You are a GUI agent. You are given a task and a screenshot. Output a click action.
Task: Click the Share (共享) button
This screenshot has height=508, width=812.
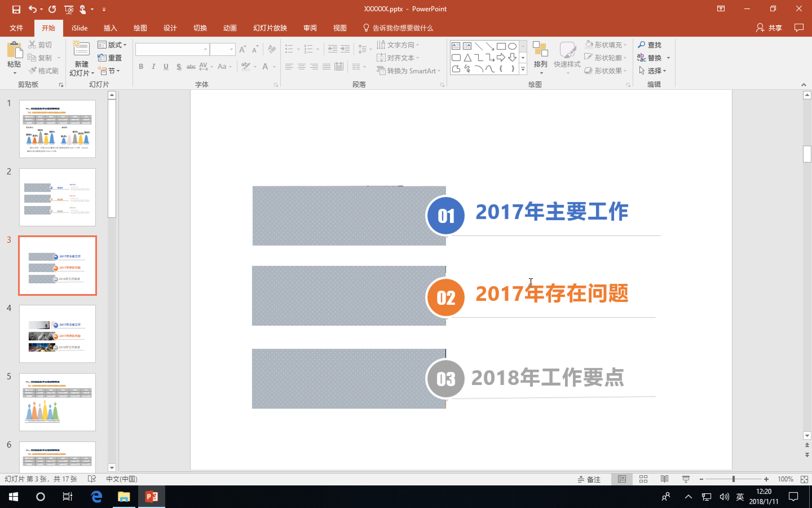coord(769,28)
